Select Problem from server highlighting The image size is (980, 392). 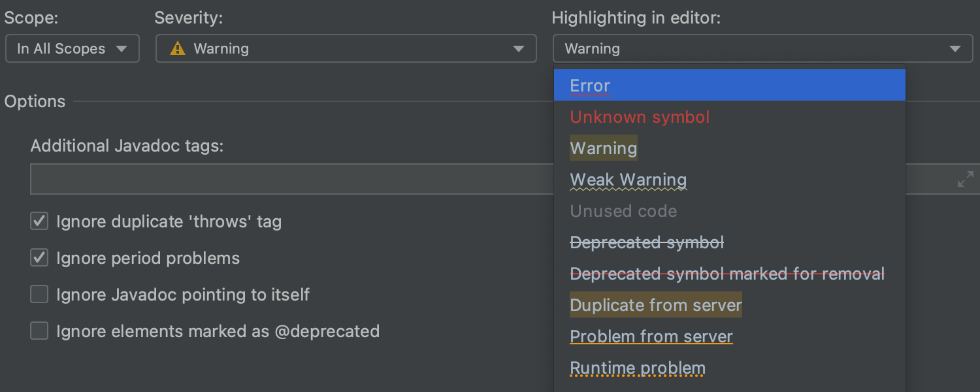(x=651, y=336)
